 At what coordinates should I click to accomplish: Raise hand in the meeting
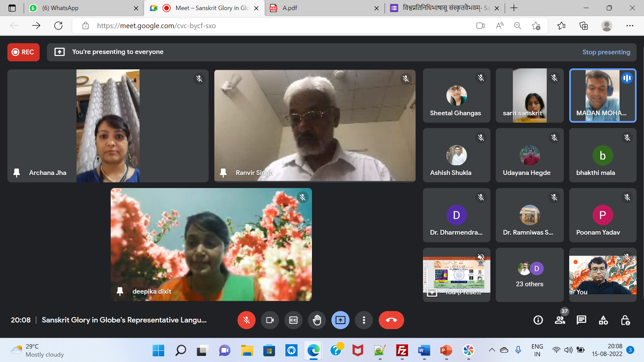tap(317, 320)
